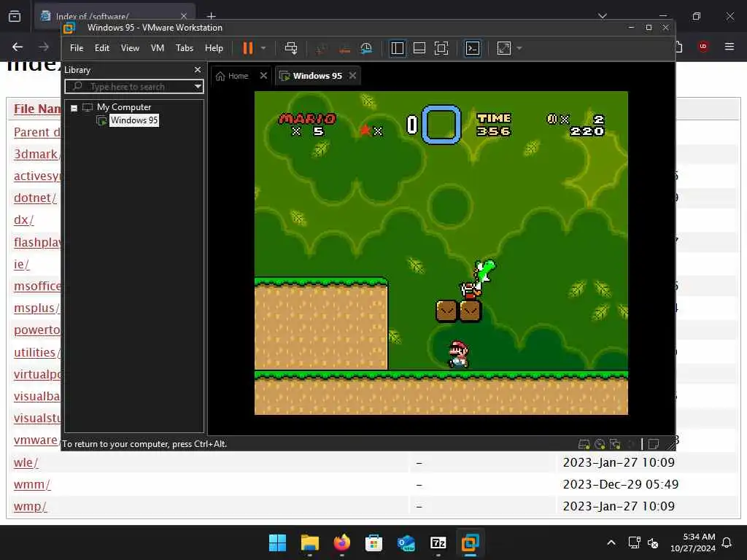Open the dx/ directory link

click(x=23, y=219)
